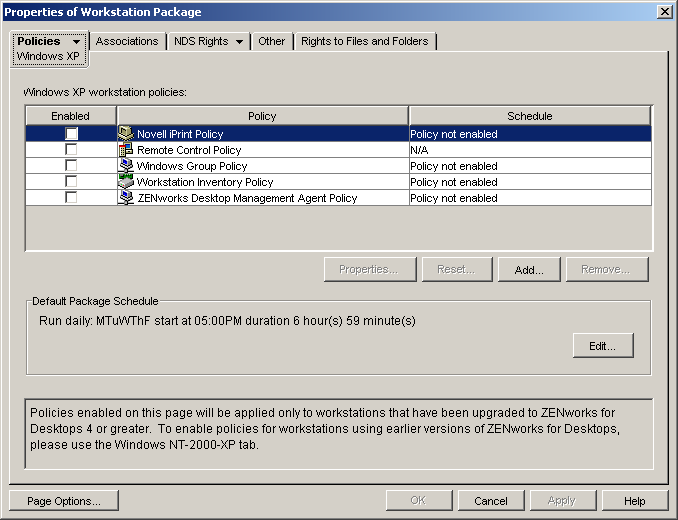Click the Reset... button

coord(457,269)
